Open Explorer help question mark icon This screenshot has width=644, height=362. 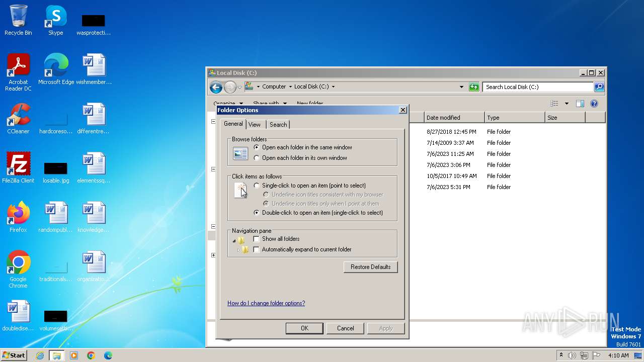click(594, 104)
